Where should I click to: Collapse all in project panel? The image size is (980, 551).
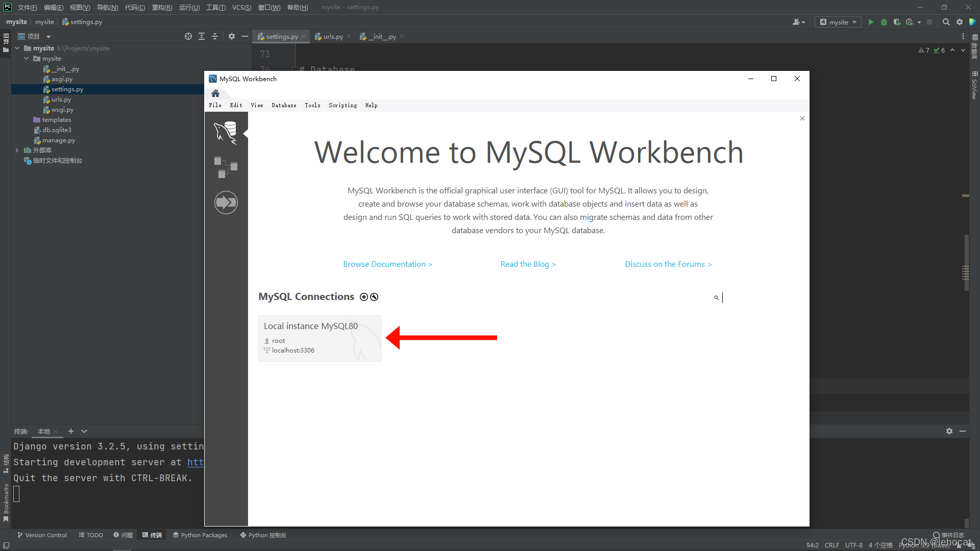(215, 36)
